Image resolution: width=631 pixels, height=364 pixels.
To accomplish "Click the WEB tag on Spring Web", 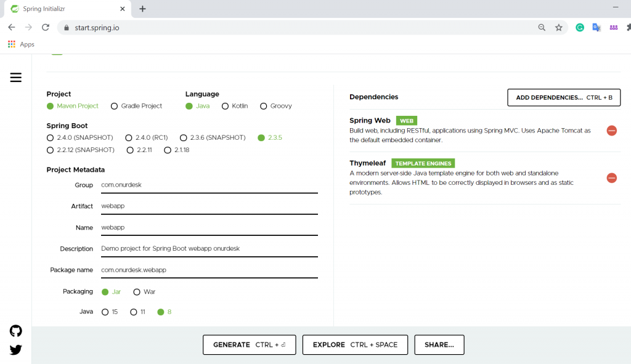I will [x=407, y=121].
